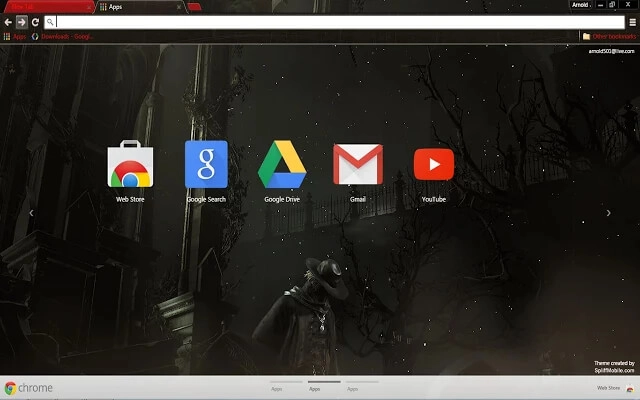Click the chrome logo in bottom bar

point(29,388)
